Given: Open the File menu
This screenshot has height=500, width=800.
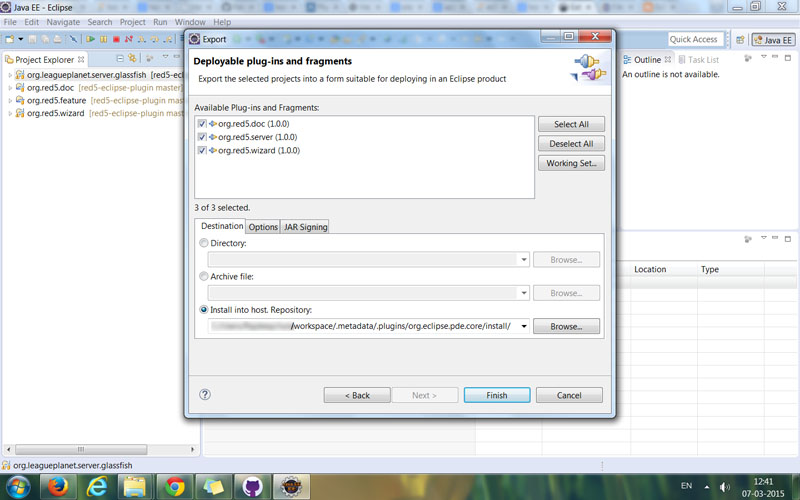Looking at the screenshot, I should tap(10, 22).
